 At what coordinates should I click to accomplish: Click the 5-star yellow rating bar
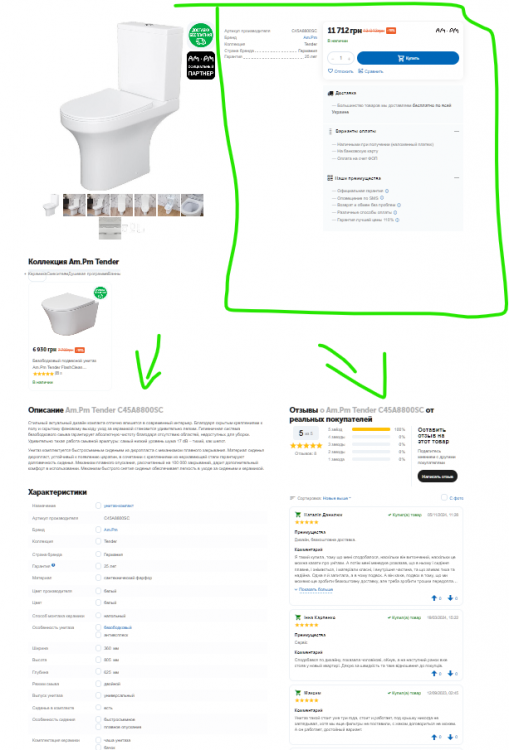pyautogui.click(x=371, y=430)
